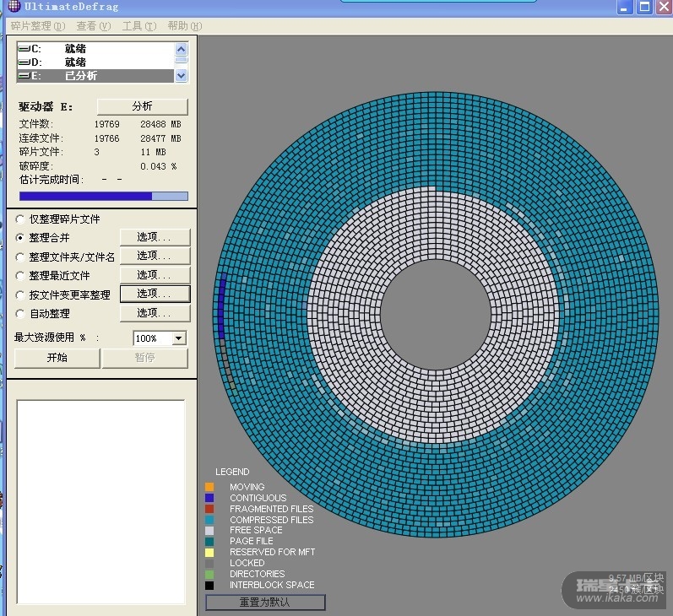The height and width of the screenshot is (616, 673).
Task: Open the 工具 menu
Action: click(x=137, y=26)
